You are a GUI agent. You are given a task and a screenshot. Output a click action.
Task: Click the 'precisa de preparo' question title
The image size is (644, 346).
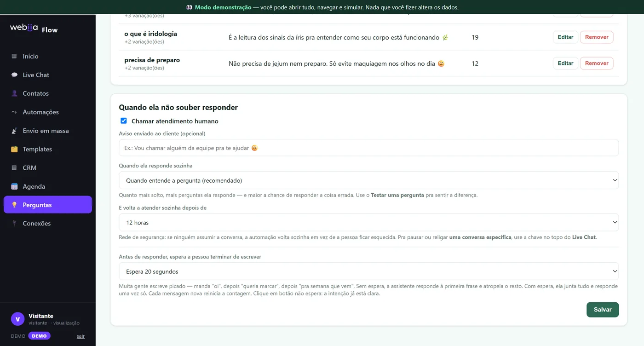[x=152, y=60]
